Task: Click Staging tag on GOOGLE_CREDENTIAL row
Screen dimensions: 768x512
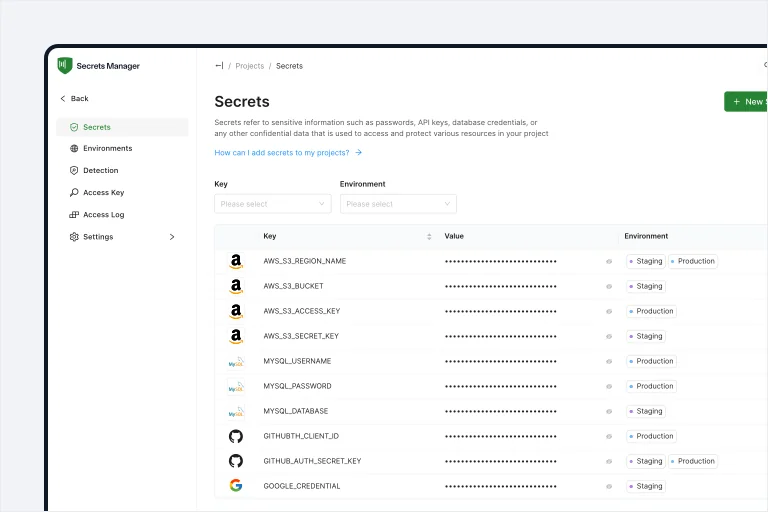Action: tap(646, 486)
